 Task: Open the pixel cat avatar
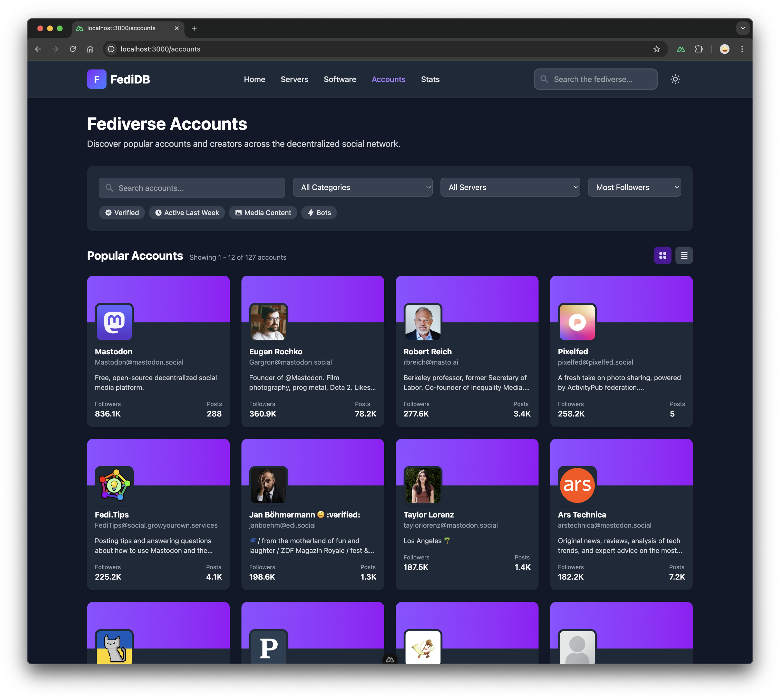pos(114,647)
